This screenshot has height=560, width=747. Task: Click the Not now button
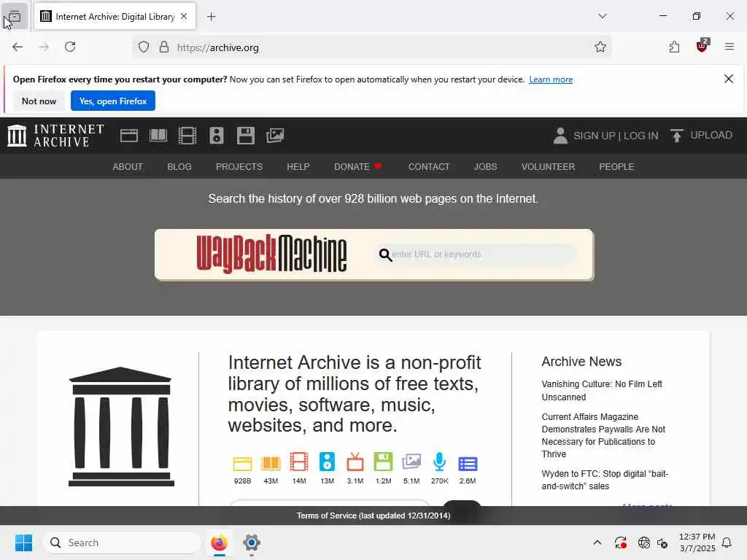pos(39,101)
